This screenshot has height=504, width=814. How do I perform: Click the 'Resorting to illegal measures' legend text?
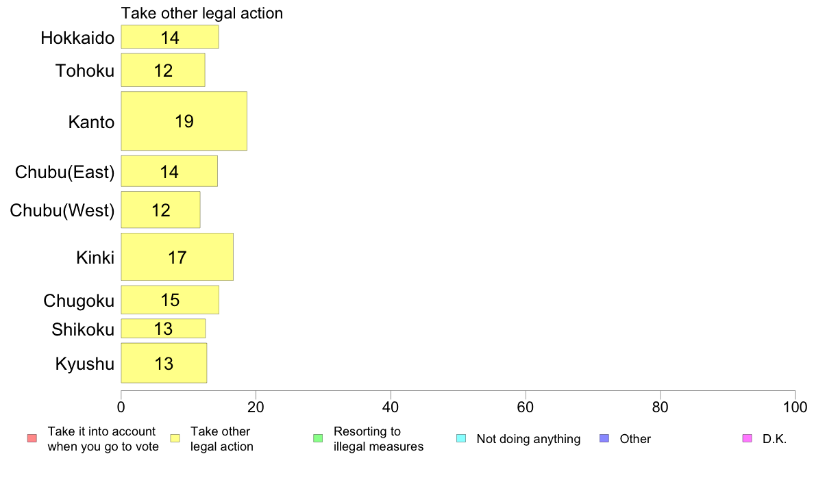click(378, 439)
